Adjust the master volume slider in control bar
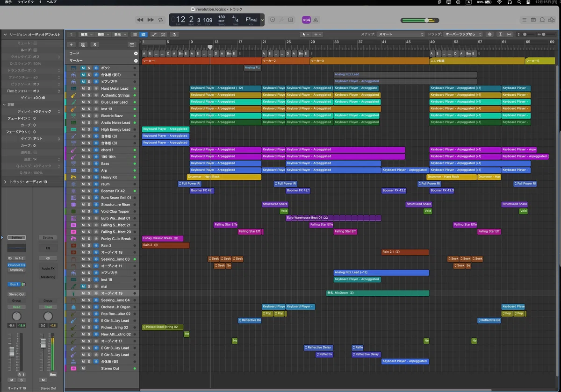The height and width of the screenshot is (392, 561). tap(420, 20)
